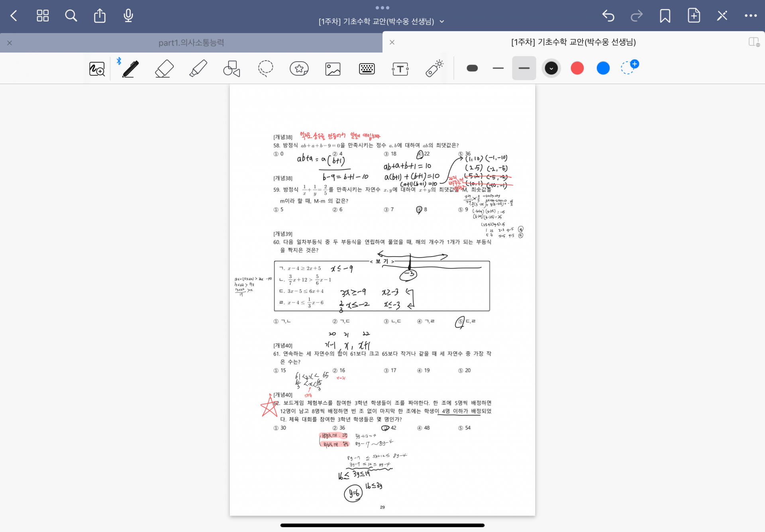
Task: Expand the document title dropdown
Action: (442, 22)
